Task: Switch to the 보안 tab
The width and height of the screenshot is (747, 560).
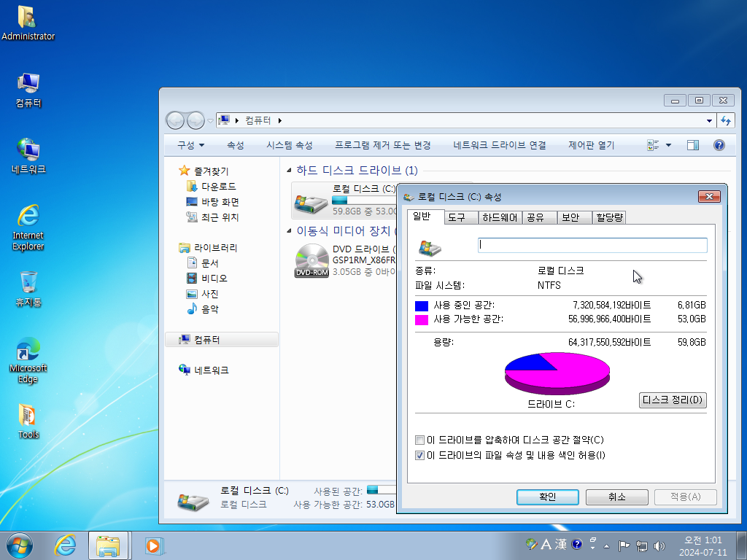Action: pos(574,217)
